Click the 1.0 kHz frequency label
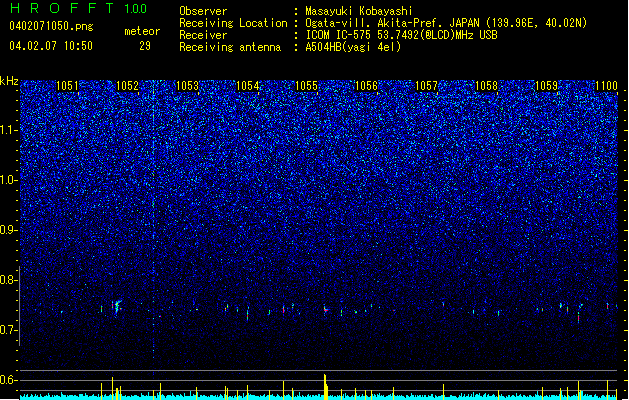The width and height of the screenshot is (629, 400). pyautogui.click(x=8, y=180)
